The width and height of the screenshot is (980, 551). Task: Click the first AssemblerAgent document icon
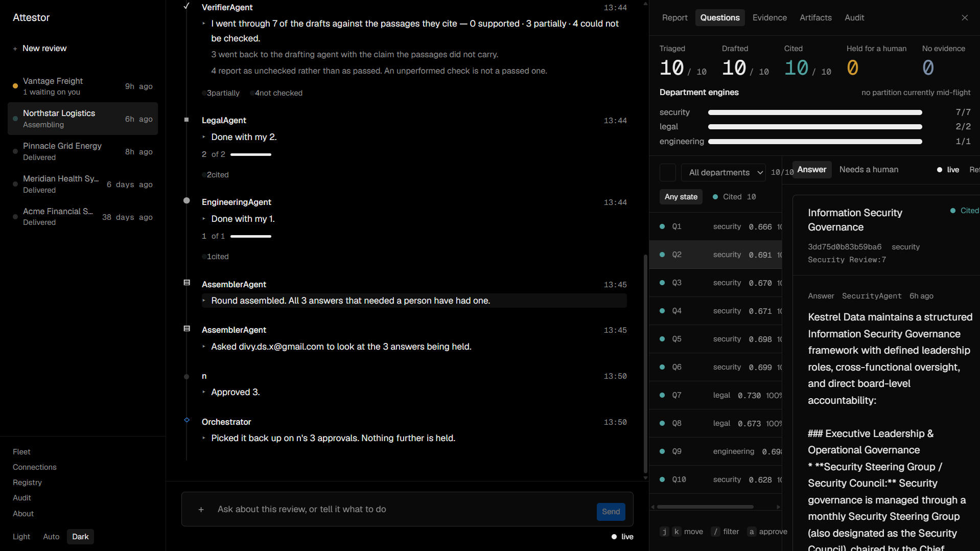(186, 283)
